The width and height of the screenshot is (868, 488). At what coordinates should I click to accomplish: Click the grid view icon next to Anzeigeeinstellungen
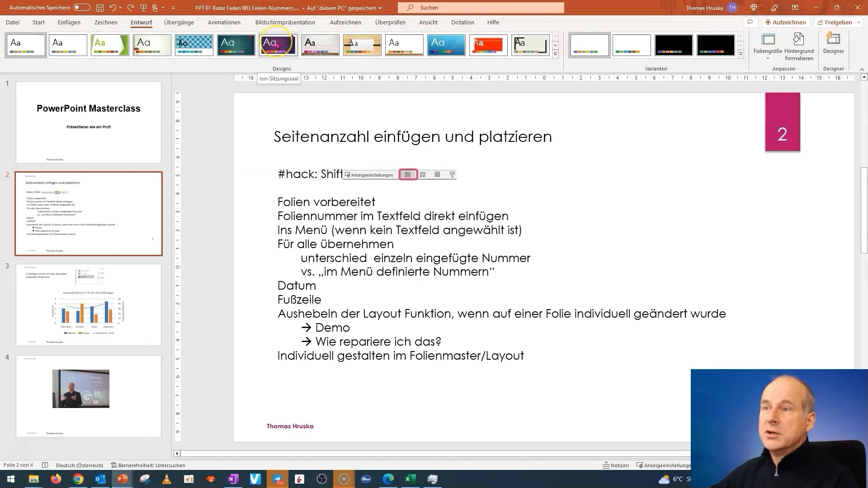coord(423,174)
